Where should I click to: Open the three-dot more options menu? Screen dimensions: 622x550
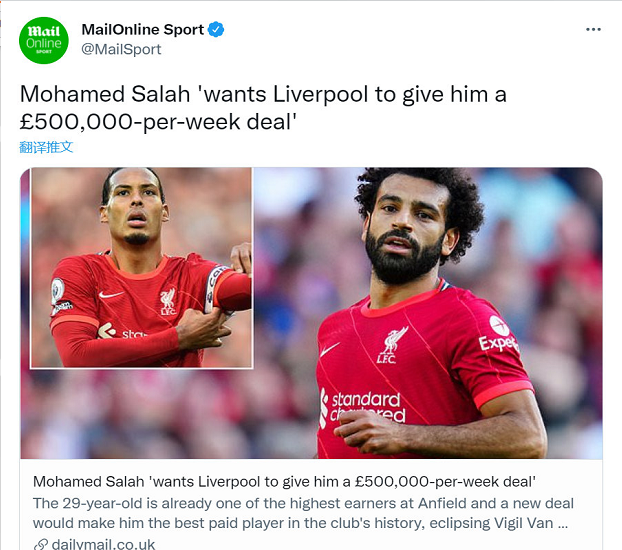[x=593, y=29]
